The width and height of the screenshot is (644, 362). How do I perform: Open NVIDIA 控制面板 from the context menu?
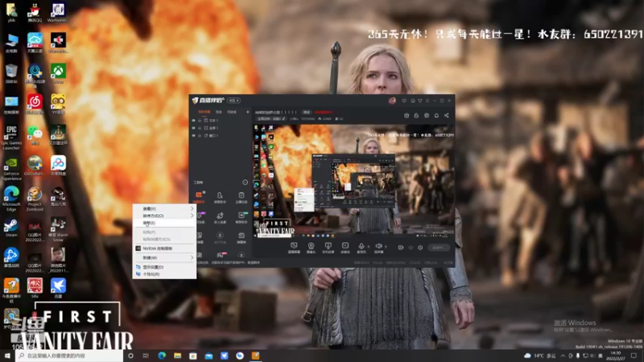point(164,249)
